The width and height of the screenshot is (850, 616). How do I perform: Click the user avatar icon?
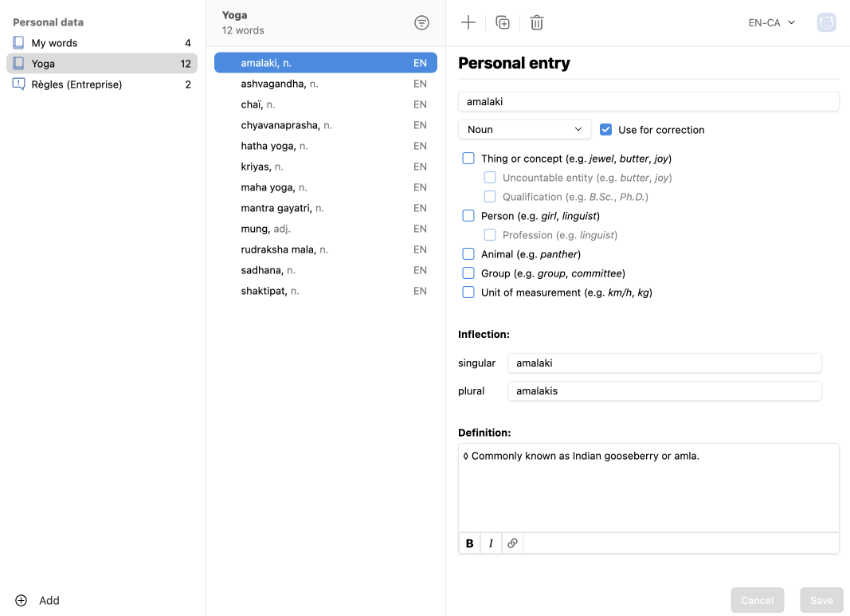826,22
